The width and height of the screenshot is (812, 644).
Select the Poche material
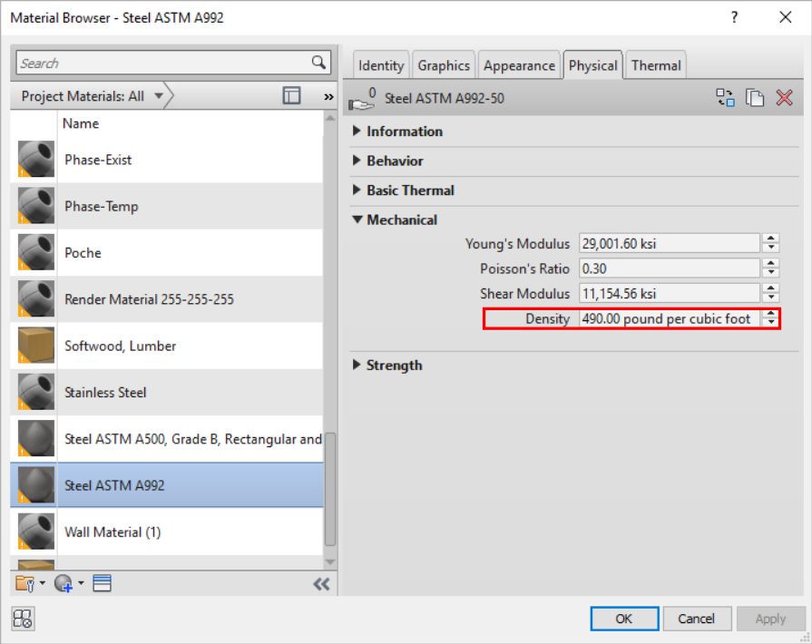click(166, 253)
